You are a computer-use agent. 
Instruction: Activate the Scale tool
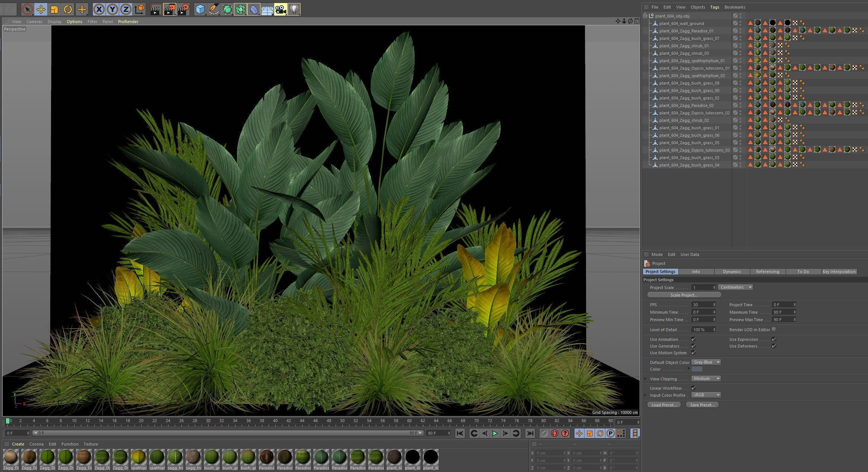pos(54,9)
